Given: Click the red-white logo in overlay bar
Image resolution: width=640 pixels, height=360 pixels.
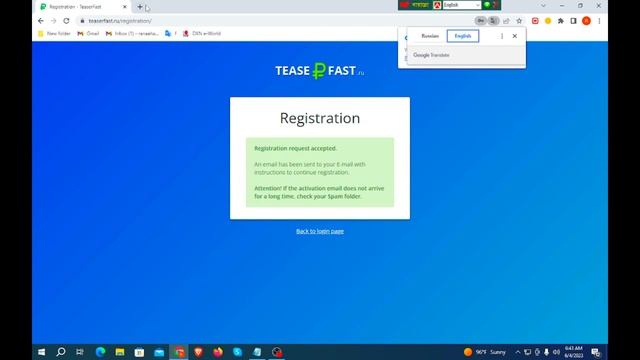Looking at the screenshot, I should point(437,5).
